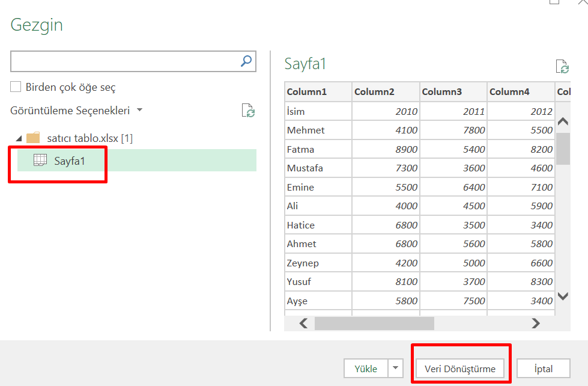Click the Emine row name cell
Viewport: 588px width, 386px height.
pyautogui.click(x=318, y=187)
